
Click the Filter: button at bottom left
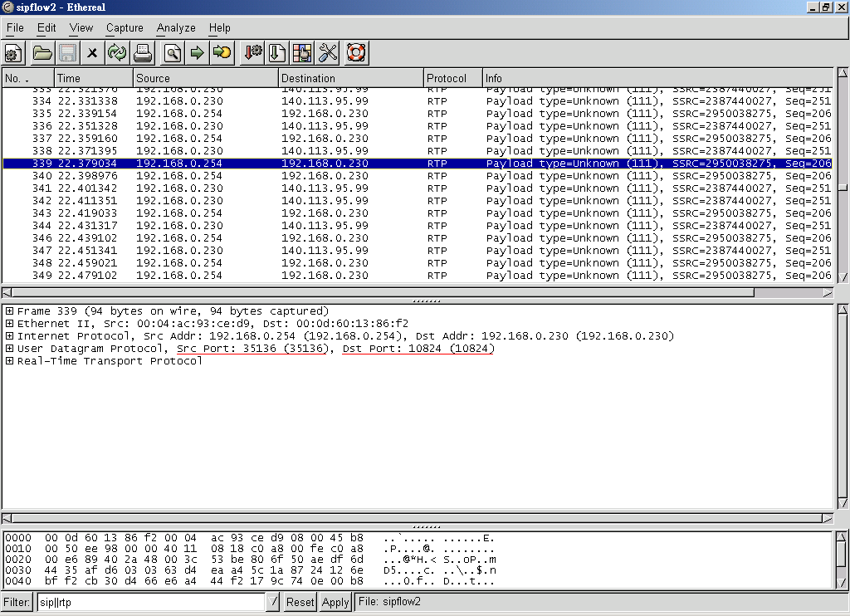tap(17, 602)
